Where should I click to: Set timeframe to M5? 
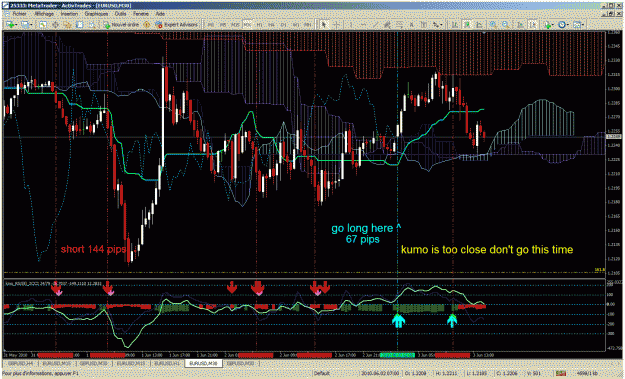point(223,25)
